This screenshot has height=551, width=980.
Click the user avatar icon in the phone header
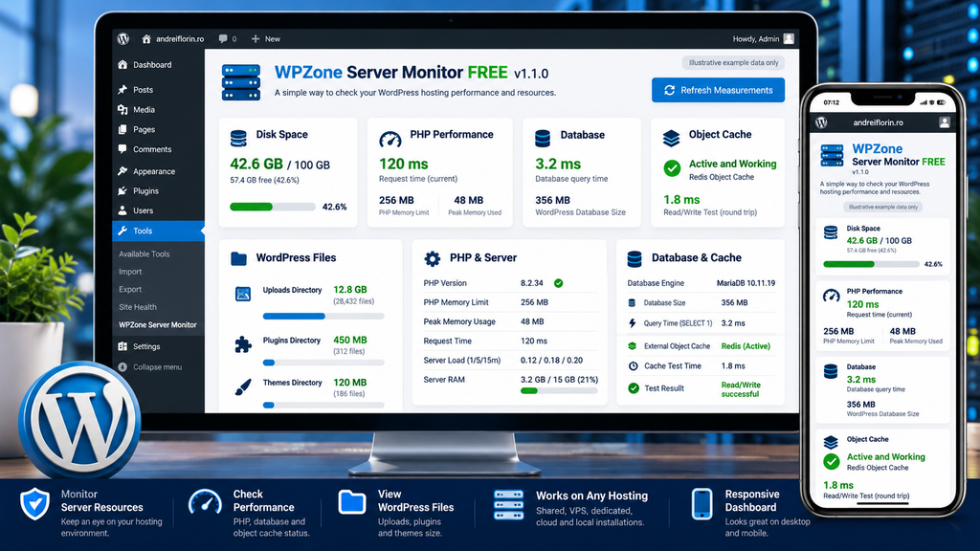click(944, 122)
